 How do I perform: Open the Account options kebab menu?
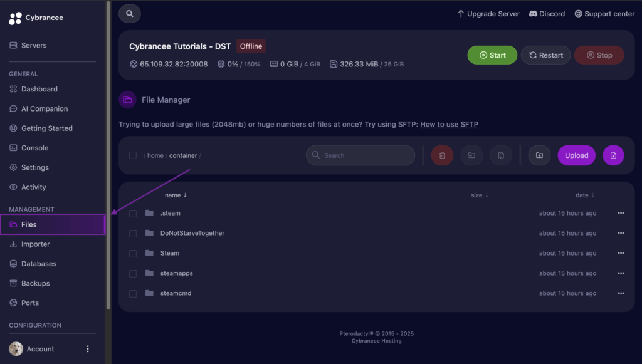click(88, 349)
